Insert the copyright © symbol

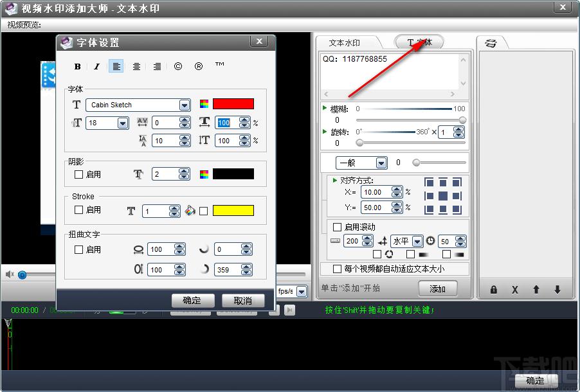[178, 66]
